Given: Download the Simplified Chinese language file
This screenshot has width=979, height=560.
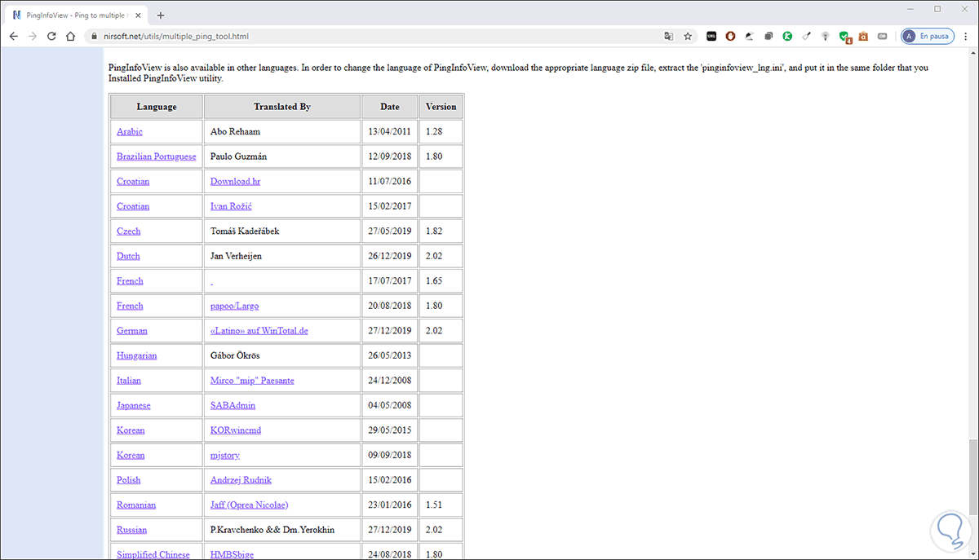Looking at the screenshot, I should [153, 554].
